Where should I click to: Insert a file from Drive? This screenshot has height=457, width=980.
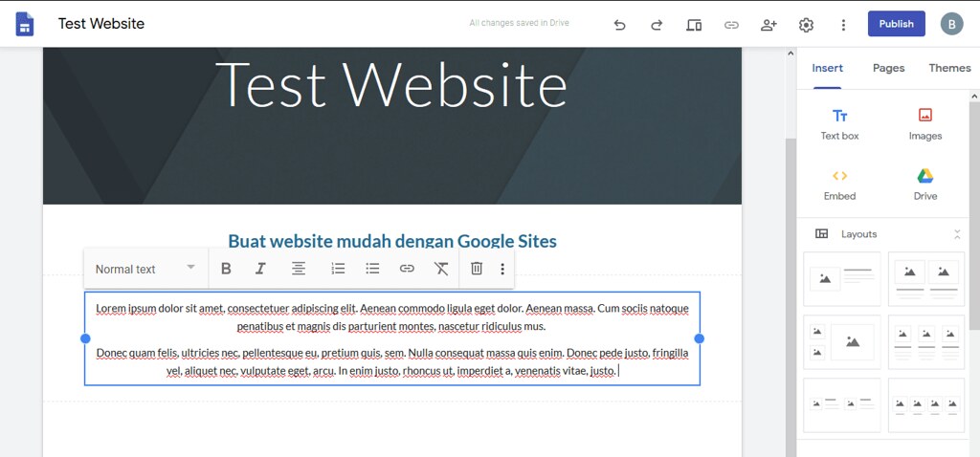(925, 185)
